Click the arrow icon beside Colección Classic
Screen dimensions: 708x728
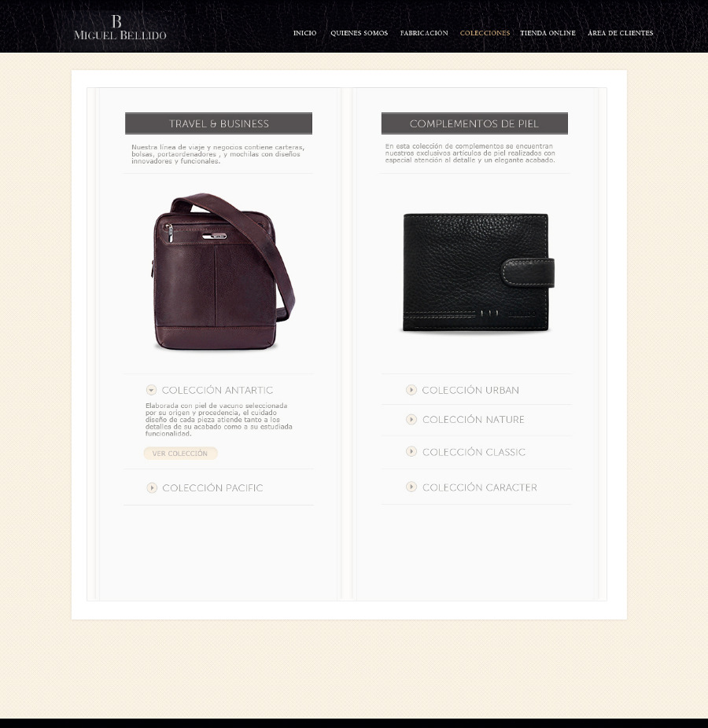411,451
